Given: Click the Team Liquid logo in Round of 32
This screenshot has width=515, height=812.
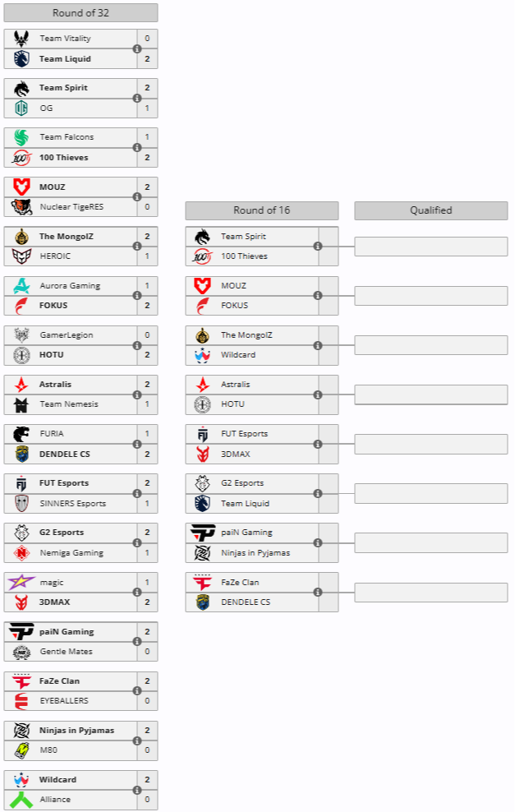Looking at the screenshot, I should tap(21, 58).
